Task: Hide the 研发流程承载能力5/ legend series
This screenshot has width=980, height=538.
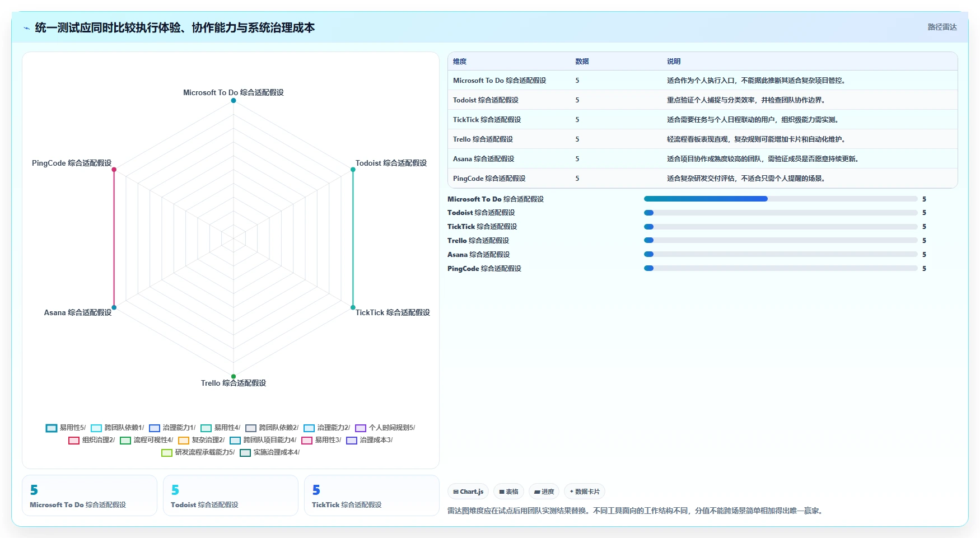Action: (198, 452)
